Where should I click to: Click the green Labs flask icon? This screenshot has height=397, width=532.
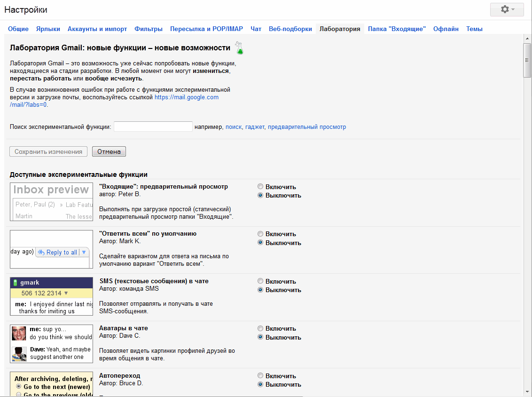pos(240,48)
